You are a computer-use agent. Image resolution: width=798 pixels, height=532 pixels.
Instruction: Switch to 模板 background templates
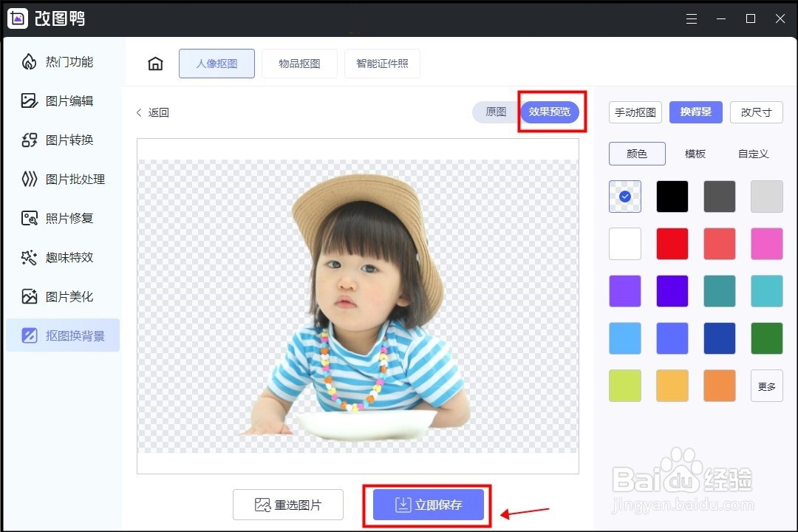point(695,154)
